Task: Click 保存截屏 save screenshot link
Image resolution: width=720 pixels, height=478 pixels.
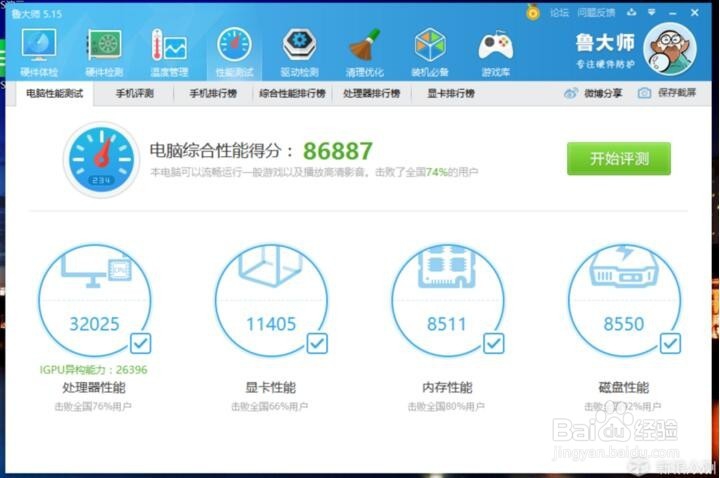Action: pyautogui.click(x=677, y=93)
